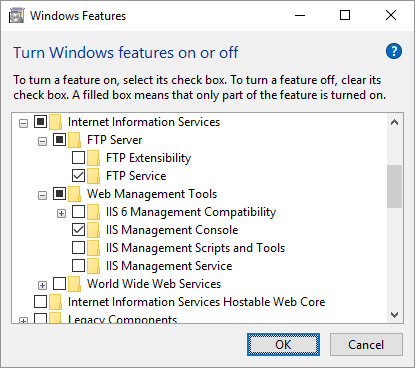
Task: Enable the World Wide Web Services checkbox
Action: [x=59, y=284]
